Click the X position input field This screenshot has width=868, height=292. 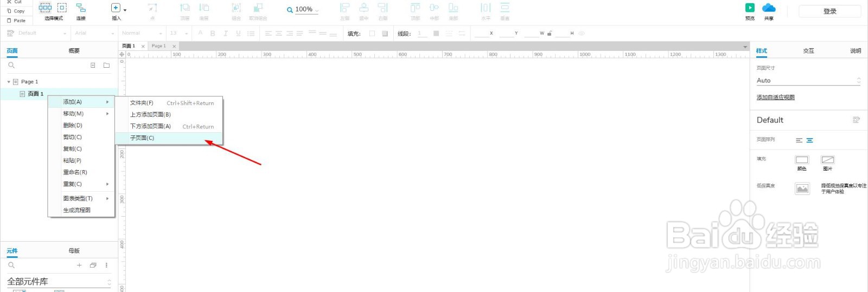(482, 34)
